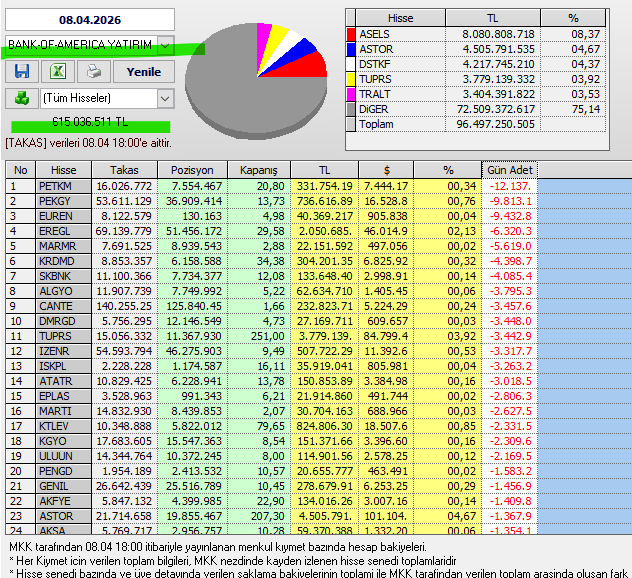Select the IZENR stock cell
The width and height of the screenshot is (632, 578).
(64, 351)
